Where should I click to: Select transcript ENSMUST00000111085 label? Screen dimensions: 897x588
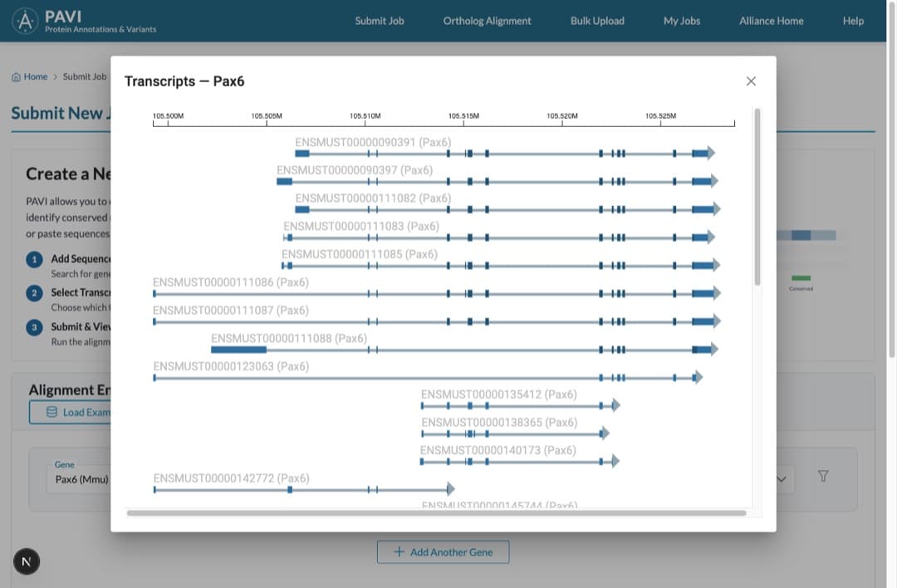[x=360, y=254]
